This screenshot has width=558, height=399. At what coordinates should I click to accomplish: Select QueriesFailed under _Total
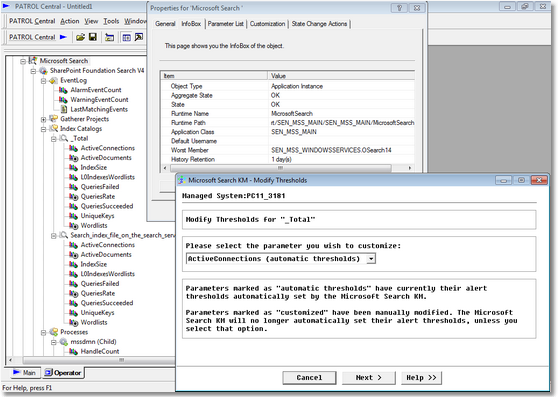[100, 187]
